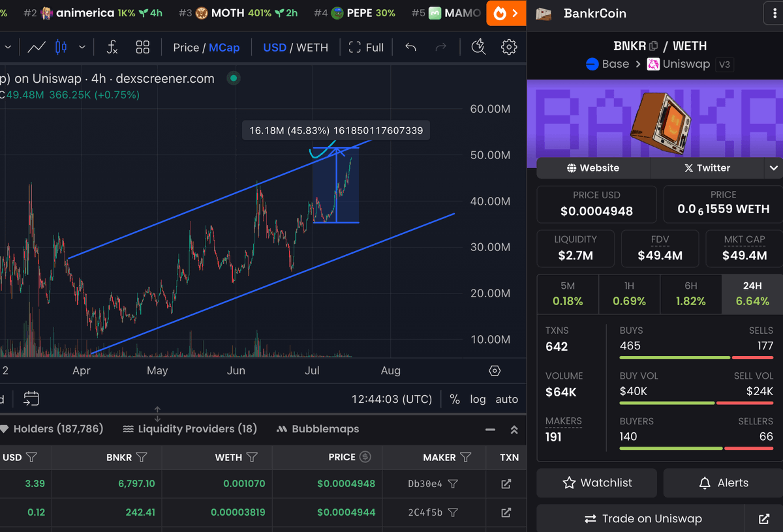Click the filter icon next to 2C4f5b
The height and width of the screenshot is (532, 783).
pos(453,512)
